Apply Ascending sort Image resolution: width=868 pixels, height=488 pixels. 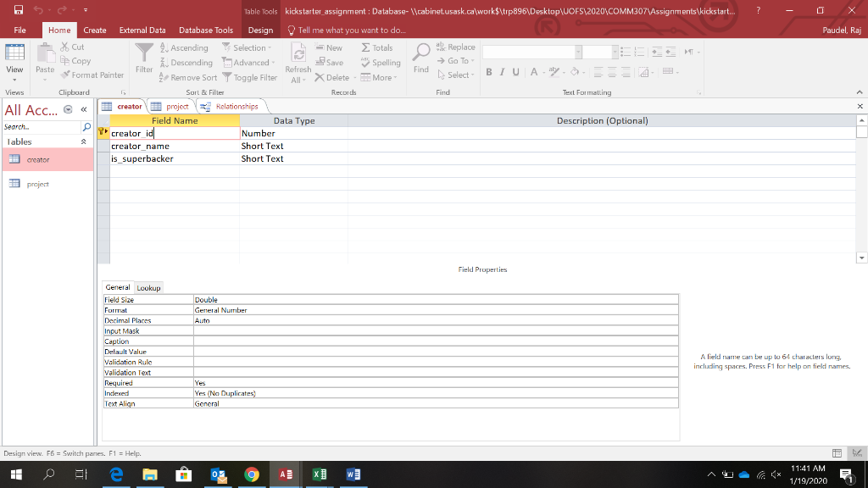tap(182, 48)
